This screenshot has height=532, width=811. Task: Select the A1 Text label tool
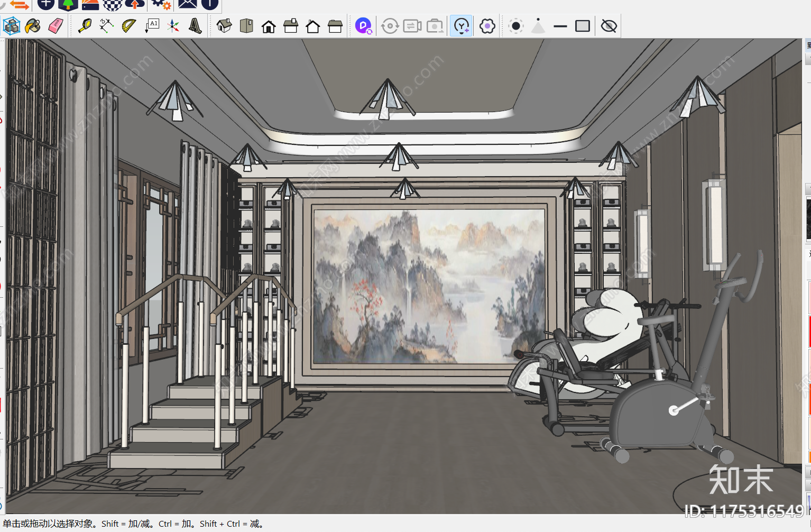[152, 26]
